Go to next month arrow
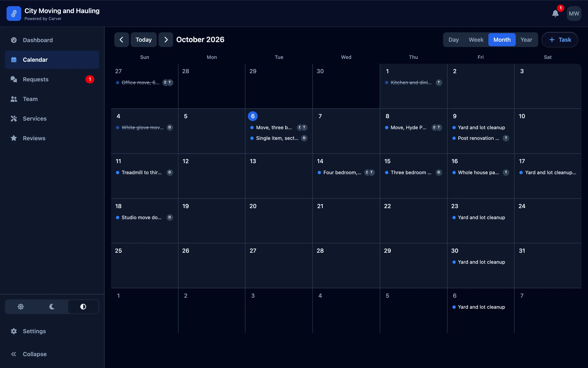Screen dimensions: 588x368 [x=166, y=40]
